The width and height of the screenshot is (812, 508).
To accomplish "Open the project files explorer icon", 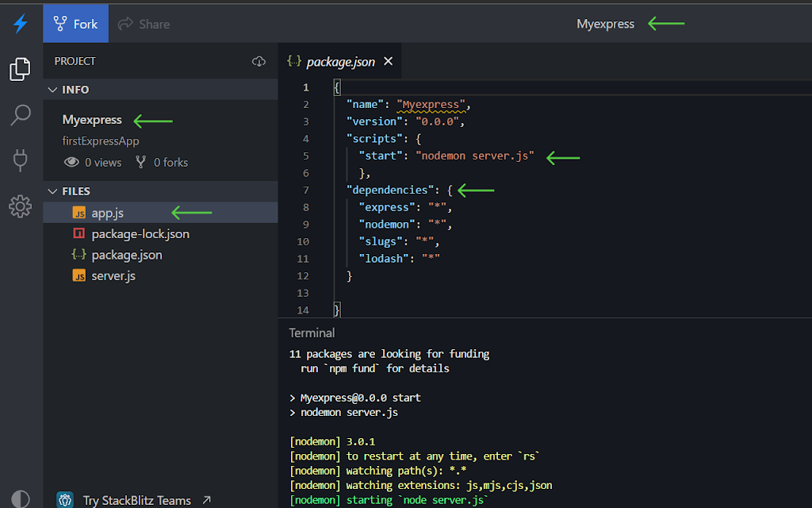I will click(x=20, y=69).
